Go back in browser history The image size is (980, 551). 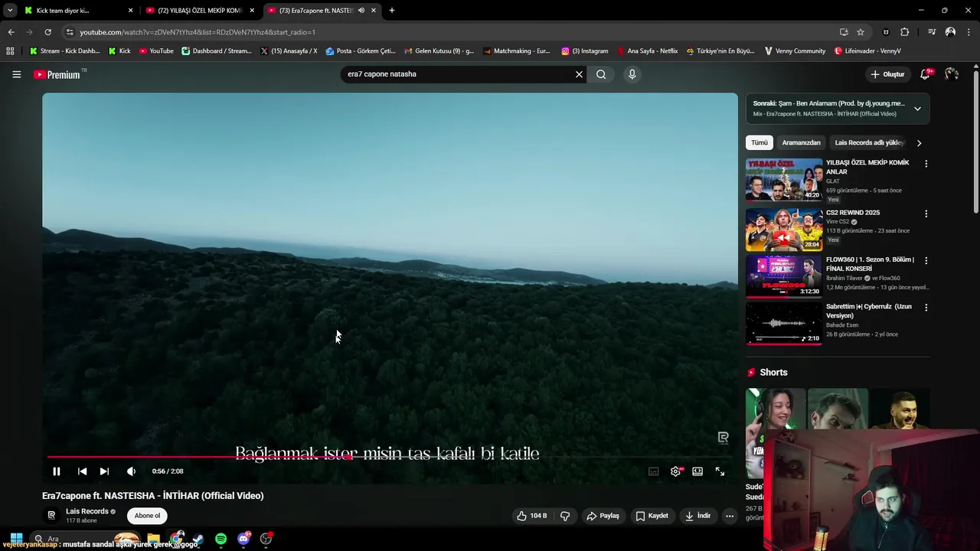tap(11, 32)
